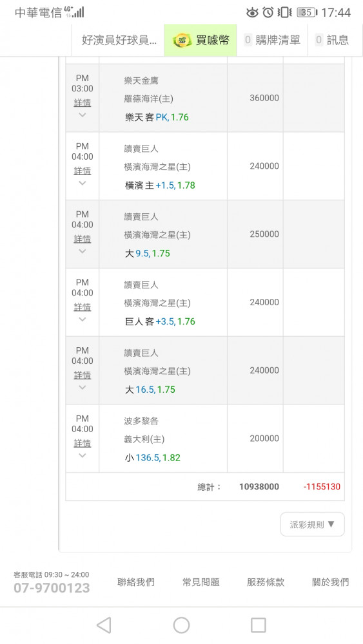Tap the eye comfort status icon
This screenshot has width=363, height=644.
tap(252, 13)
